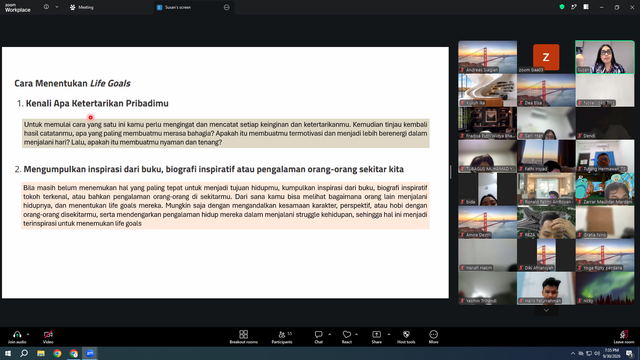Change the gallery view layout icon
This screenshot has width=640, height=360.
(x=586, y=7)
